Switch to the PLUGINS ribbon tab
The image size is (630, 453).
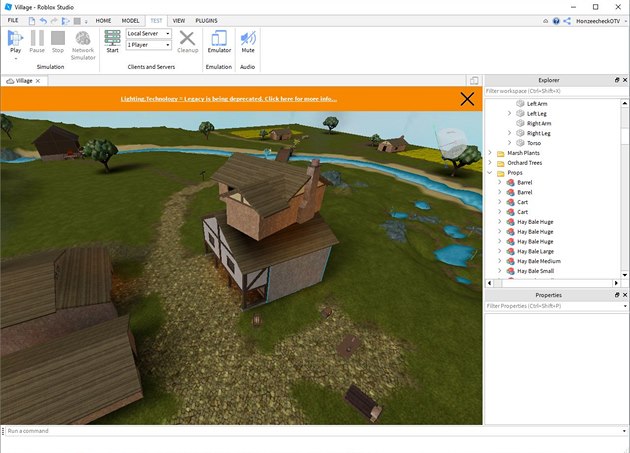click(x=207, y=20)
